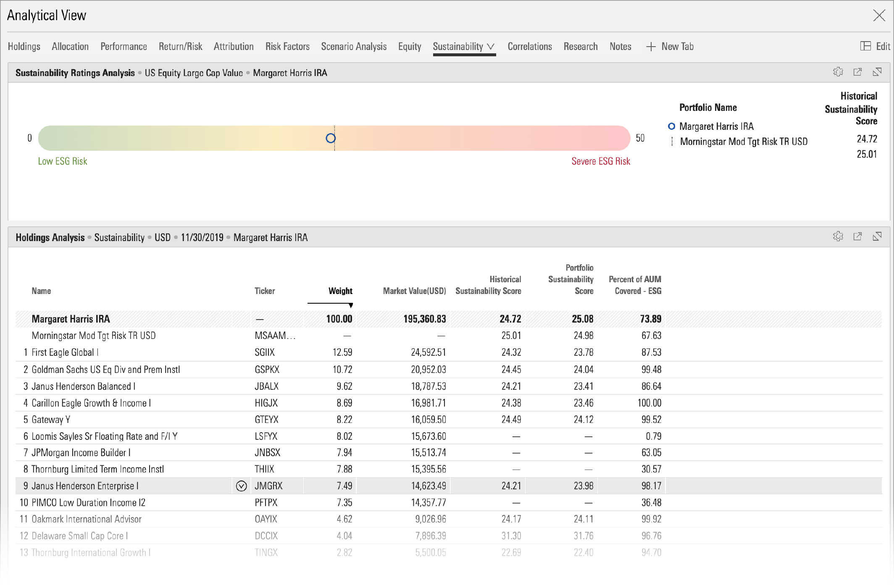Sort by Historical Sustainability Score column header

point(488,285)
